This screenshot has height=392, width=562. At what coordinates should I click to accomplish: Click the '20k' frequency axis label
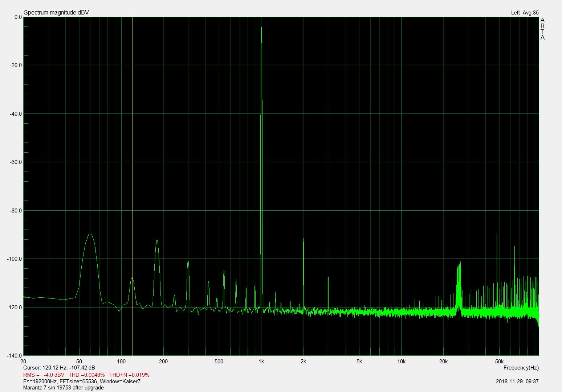click(443, 362)
